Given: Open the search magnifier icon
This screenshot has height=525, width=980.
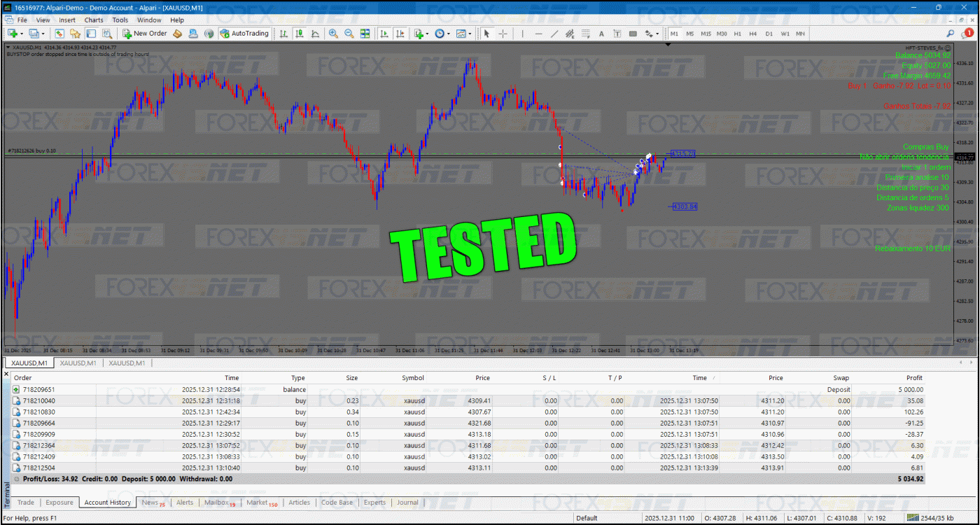Looking at the screenshot, I should click(x=951, y=33).
